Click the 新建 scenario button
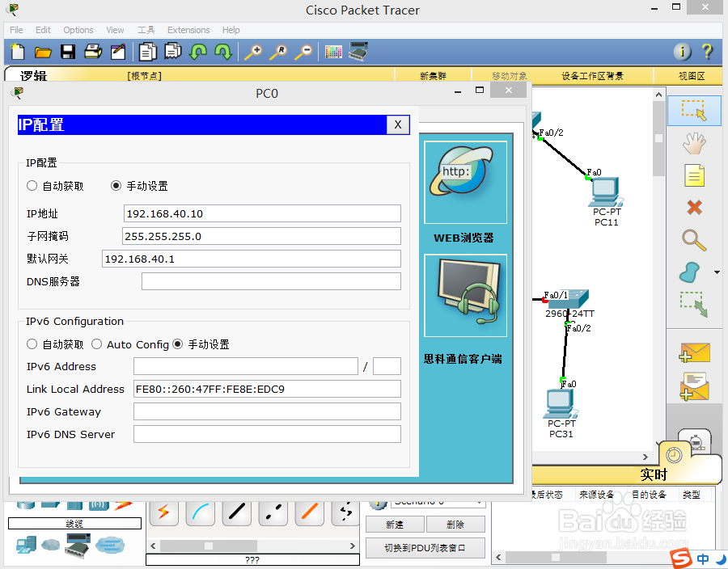The height and width of the screenshot is (569, 728). coord(395,525)
